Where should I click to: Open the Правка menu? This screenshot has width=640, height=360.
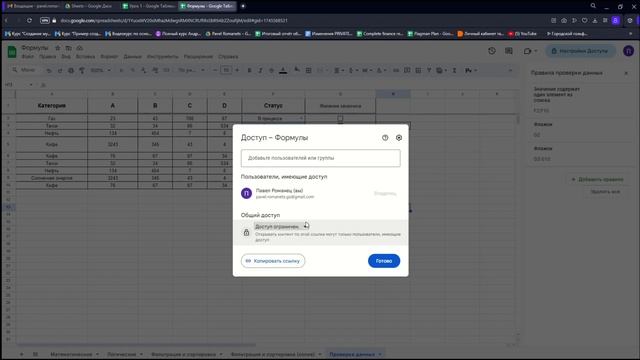(x=47, y=57)
